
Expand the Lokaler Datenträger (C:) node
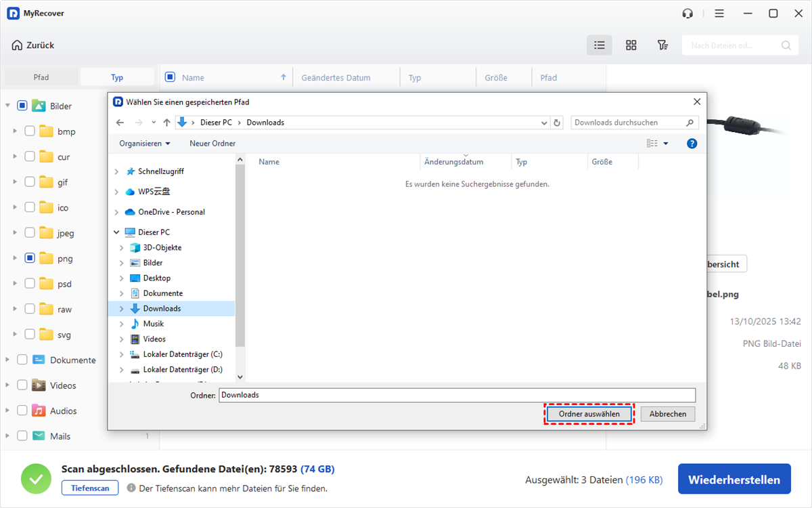pyautogui.click(x=122, y=354)
